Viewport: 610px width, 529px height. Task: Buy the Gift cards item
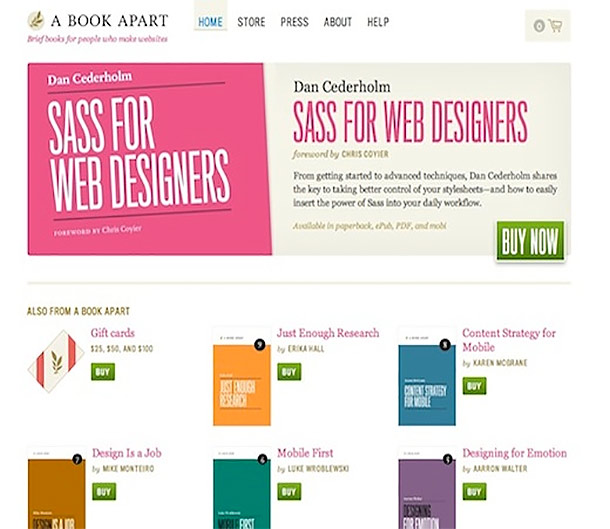(103, 372)
